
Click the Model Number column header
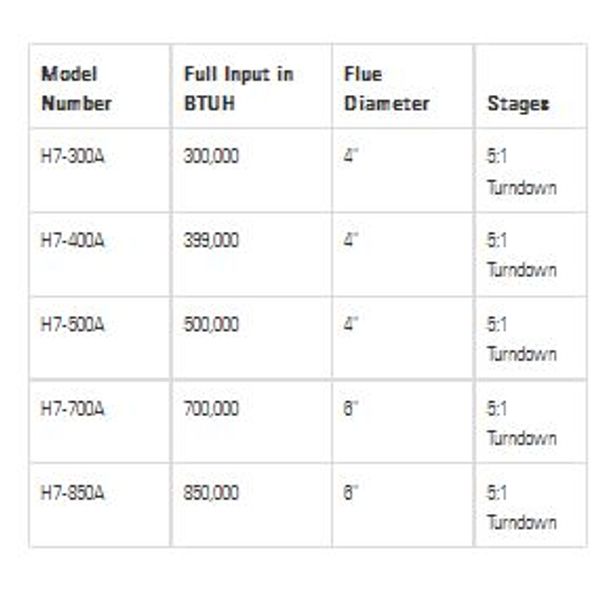click(x=76, y=88)
